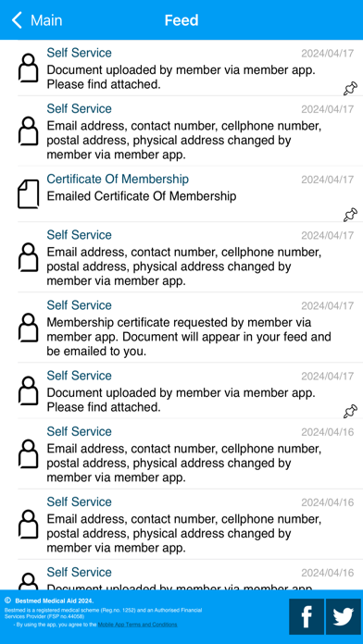Click pushpin icon on Document uploaded item before 2024/04/16 entries
The width and height of the screenshot is (363, 644).
[x=350, y=411]
